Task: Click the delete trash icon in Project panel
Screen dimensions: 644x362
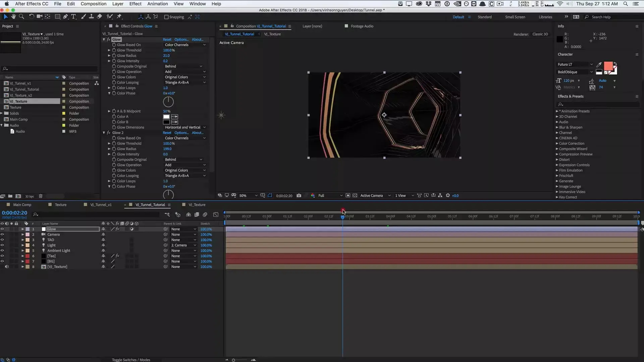Action: (x=41, y=196)
